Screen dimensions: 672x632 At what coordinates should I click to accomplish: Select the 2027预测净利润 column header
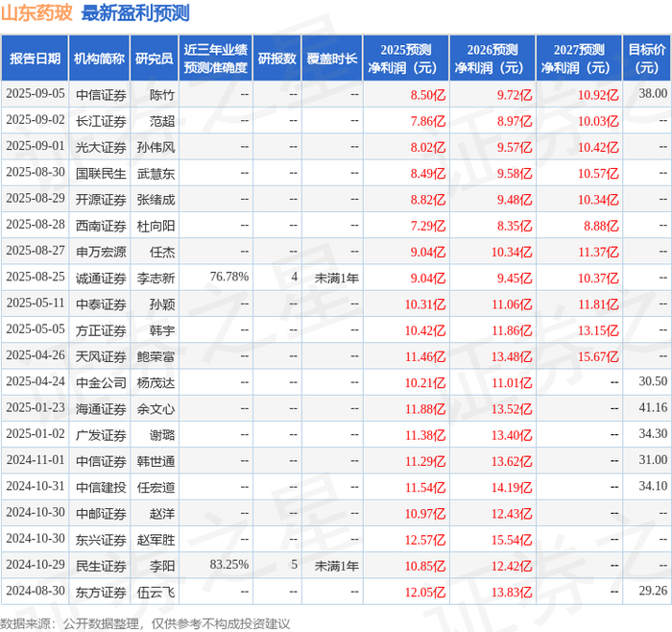pos(579,59)
